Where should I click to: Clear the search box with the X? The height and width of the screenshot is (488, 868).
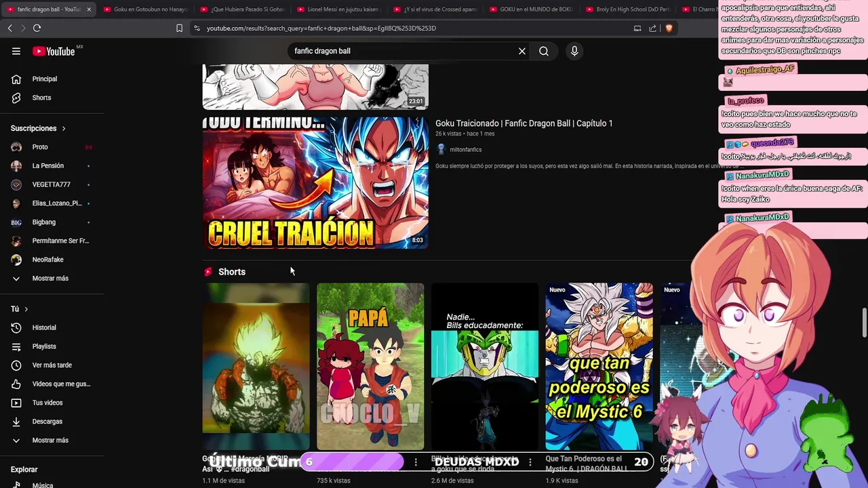pos(522,51)
